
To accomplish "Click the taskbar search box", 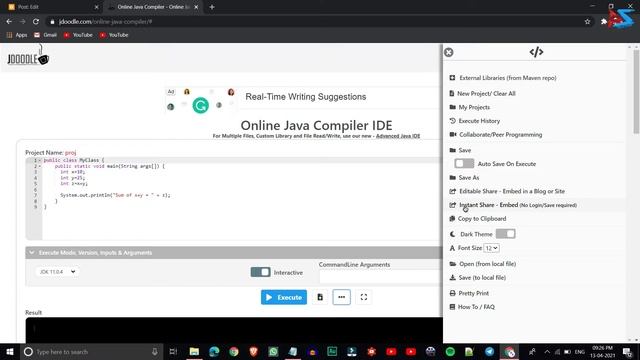I will [x=91, y=351].
